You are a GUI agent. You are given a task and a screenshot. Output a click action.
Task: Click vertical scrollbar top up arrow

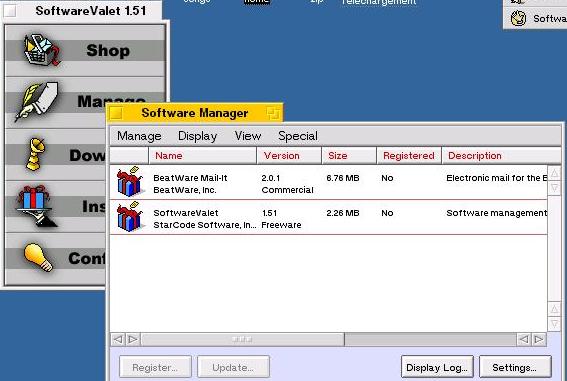[554, 173]
